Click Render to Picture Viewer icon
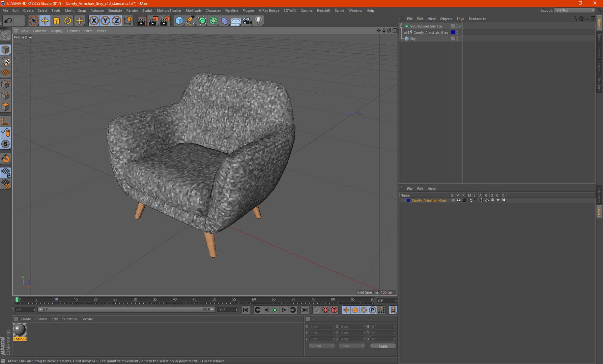The image size is (603, 364). click(x=153, y=21)
